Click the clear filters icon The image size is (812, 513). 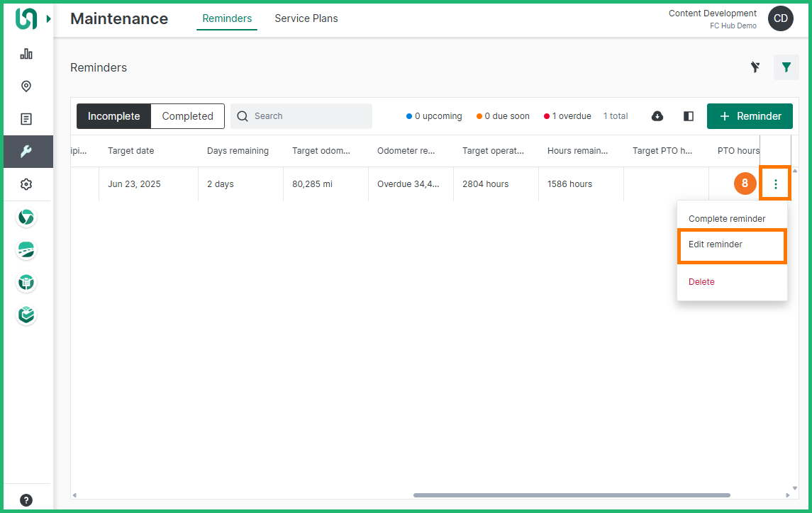(755, 67)
